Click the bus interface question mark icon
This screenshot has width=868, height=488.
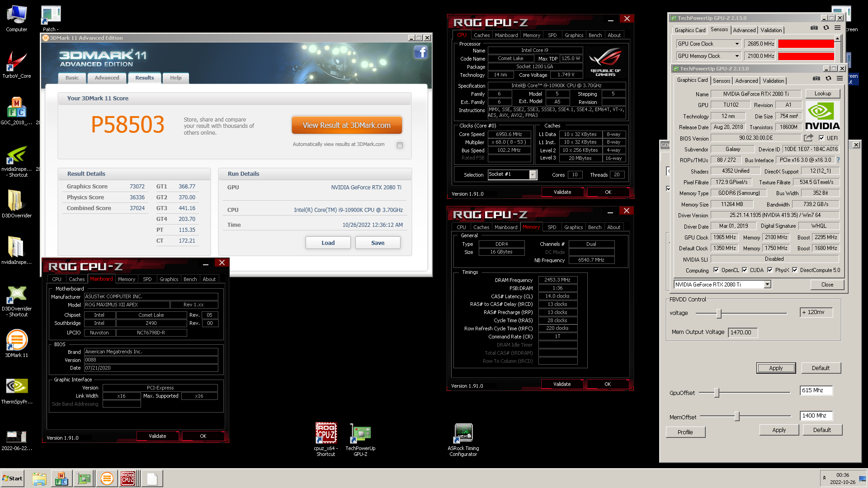(x=838, y=160)
